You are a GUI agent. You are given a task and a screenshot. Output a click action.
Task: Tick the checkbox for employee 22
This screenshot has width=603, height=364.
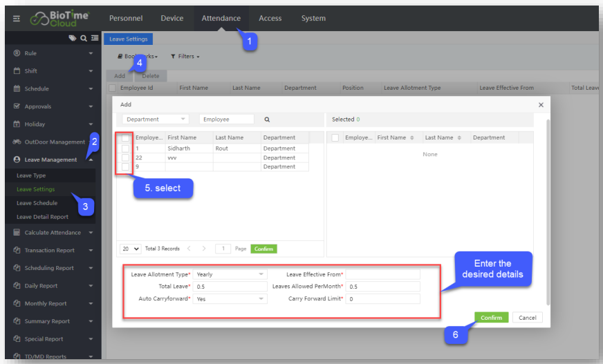(125, 157)
